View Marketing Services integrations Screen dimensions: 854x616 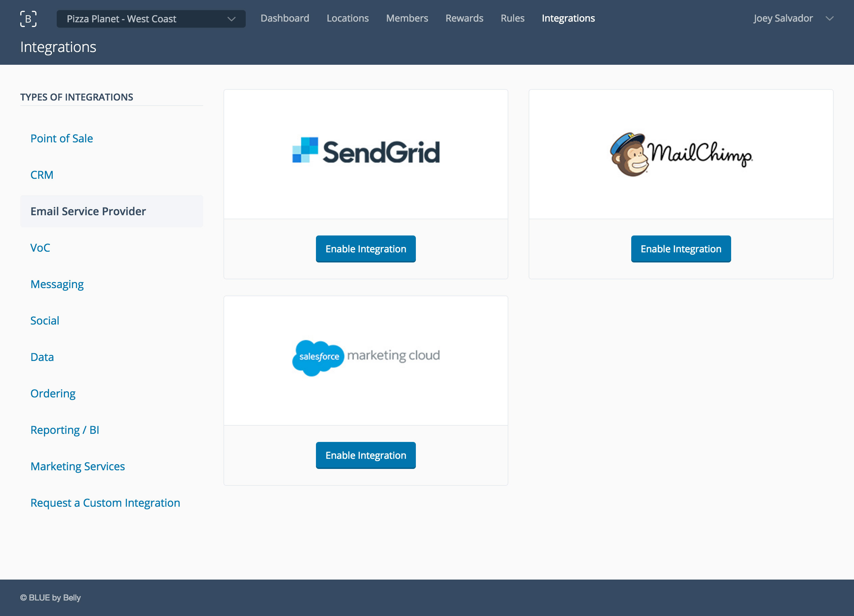78,466
